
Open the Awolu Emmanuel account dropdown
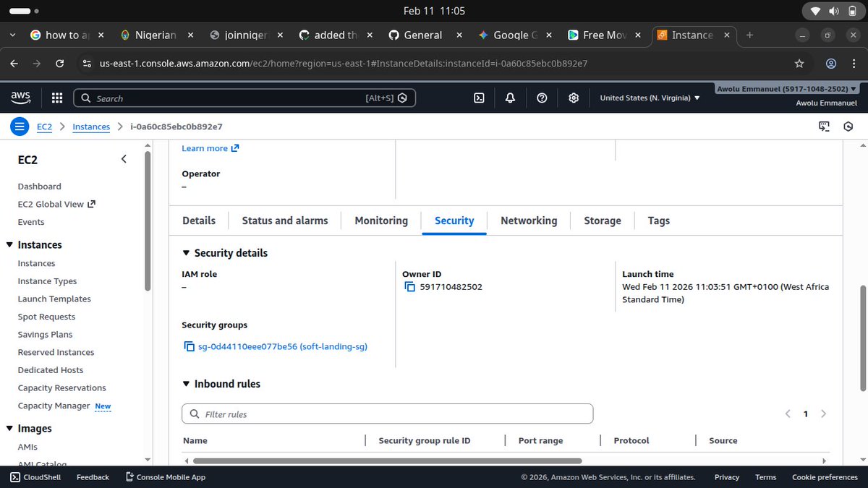point(786,89)
